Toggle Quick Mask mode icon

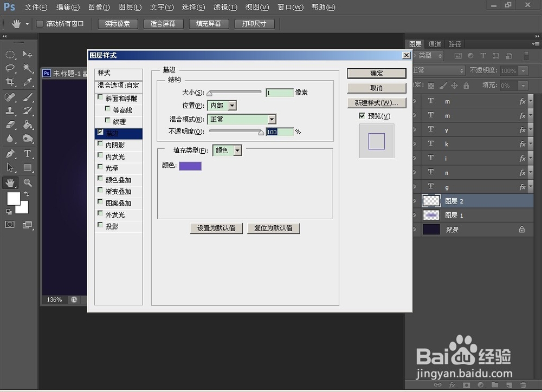(10, 225)
